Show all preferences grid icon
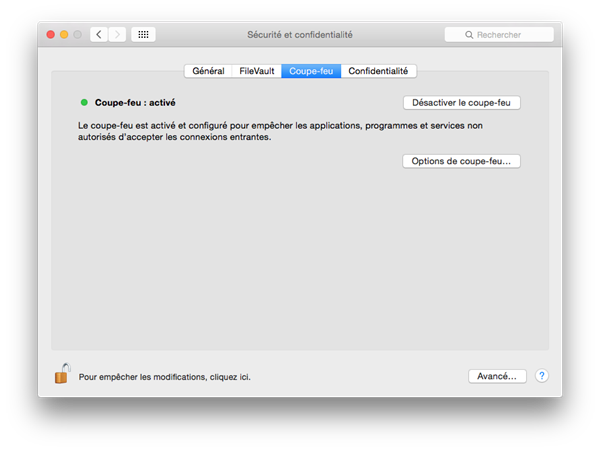The width and height of the screenshot is (600, 451). [x=143, y=34]
